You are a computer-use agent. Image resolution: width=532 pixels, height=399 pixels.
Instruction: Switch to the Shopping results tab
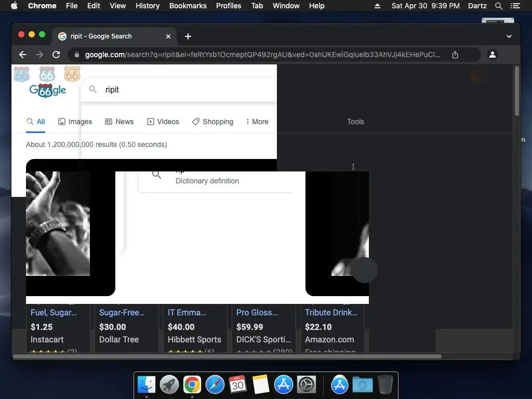coord(212,122)
